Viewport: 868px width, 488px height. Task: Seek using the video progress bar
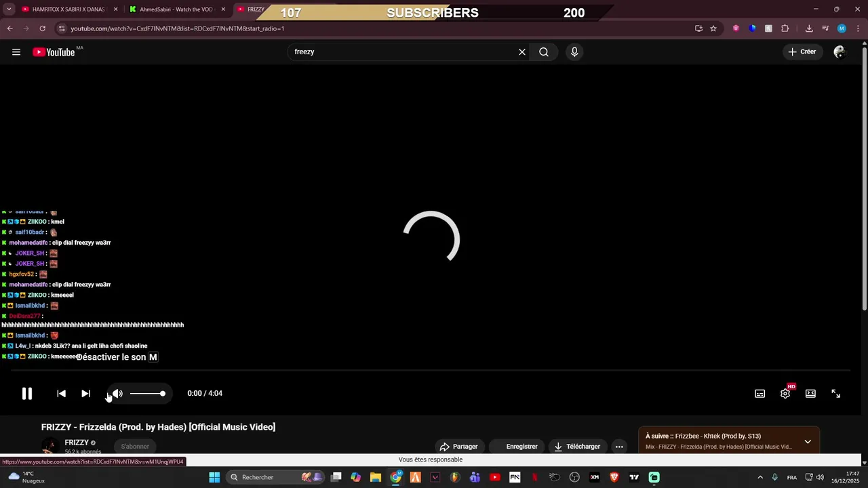coord(431,371)
